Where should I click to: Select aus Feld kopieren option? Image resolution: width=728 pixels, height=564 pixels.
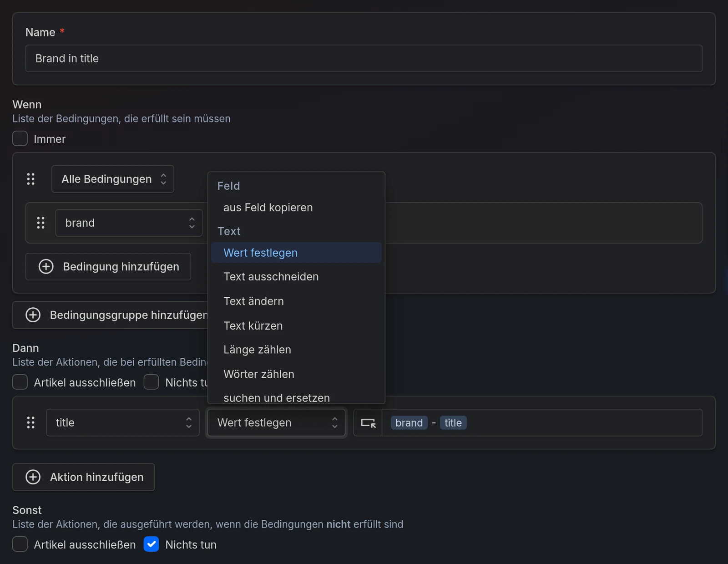tap(296, 208)
